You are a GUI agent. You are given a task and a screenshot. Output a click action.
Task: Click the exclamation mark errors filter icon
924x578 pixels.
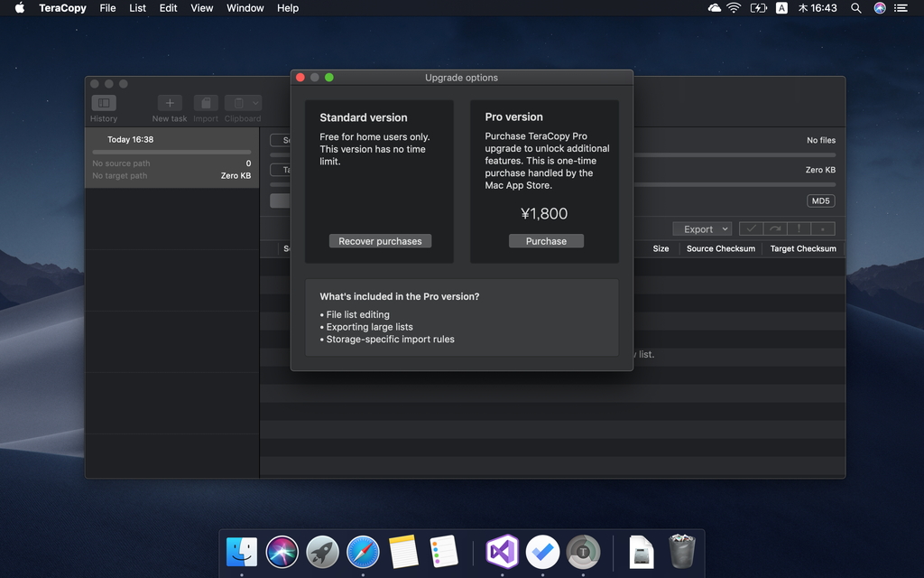click(799, 228)
